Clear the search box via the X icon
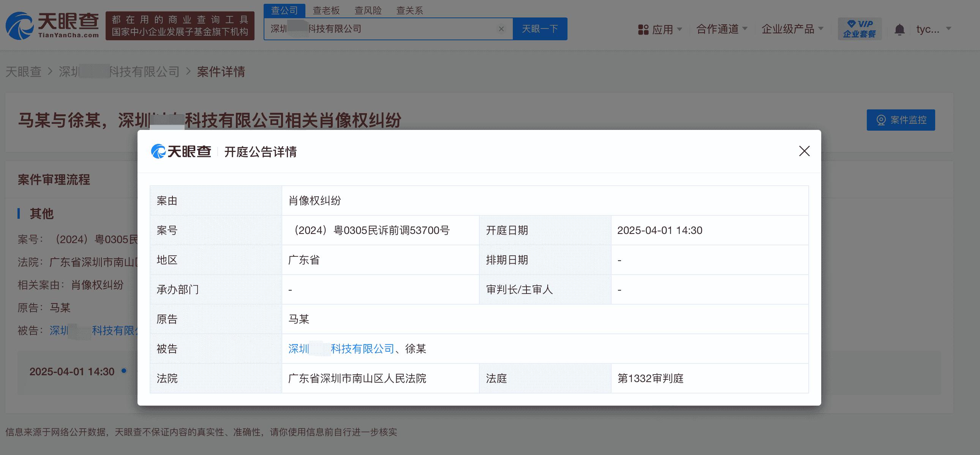Image resolution: width=980 pixels, height=455 pixels. pos(501,28)
